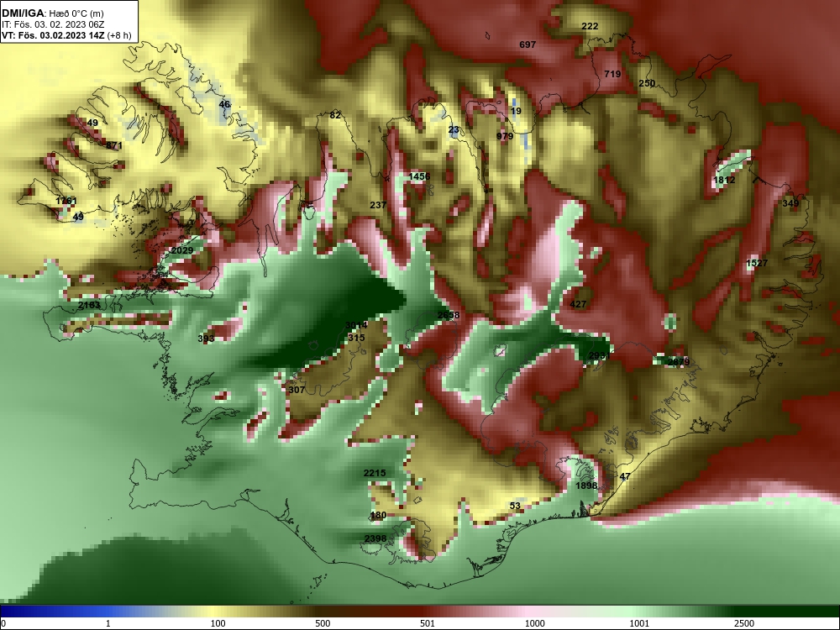Image resolution: width=840 pixels, height=630 pixels.
Task: Click the 250 label on the map
Action: 647,83
